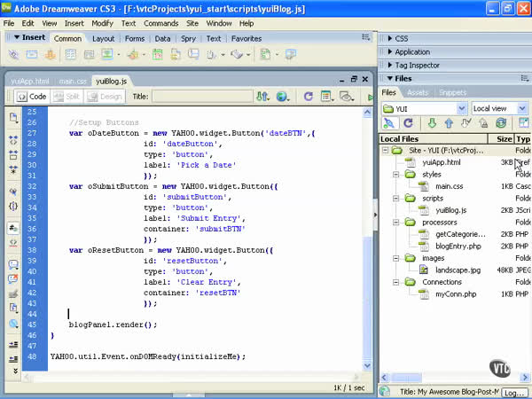Image resolution: width=532 pixels, height=399 pixels.
Task: Click the Get Files green down arrow
Action: (432, 123)
